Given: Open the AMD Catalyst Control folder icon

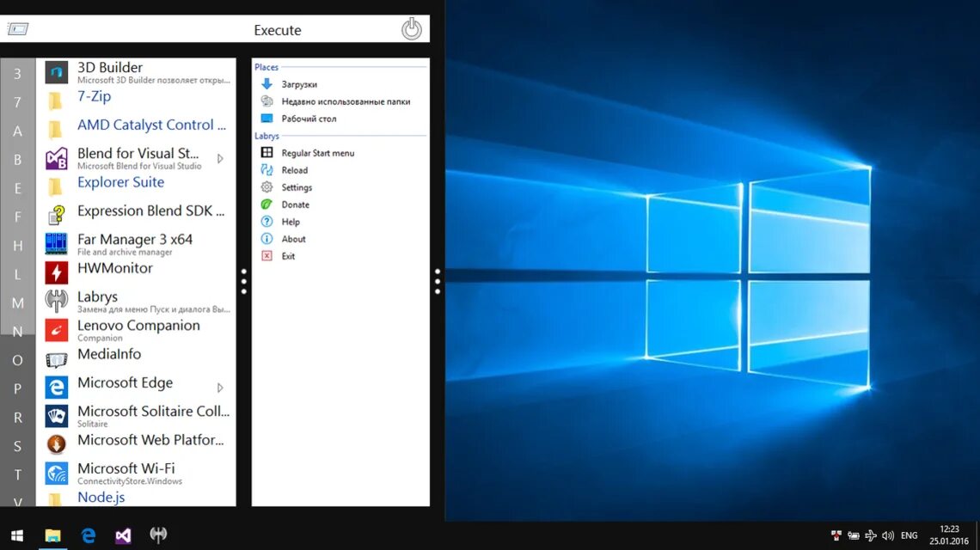Looking at the screenshot, I should (56, 129).
